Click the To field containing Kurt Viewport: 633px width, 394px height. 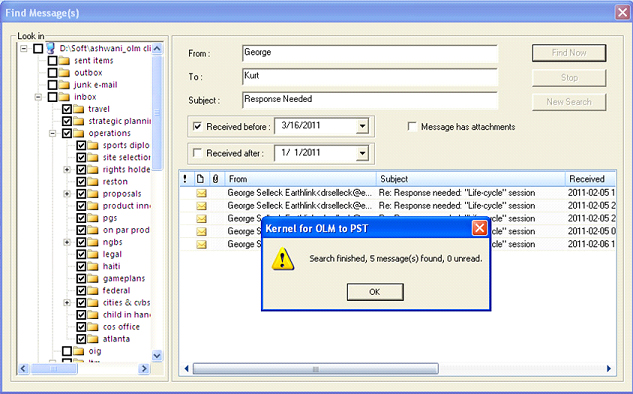[370, 77]
